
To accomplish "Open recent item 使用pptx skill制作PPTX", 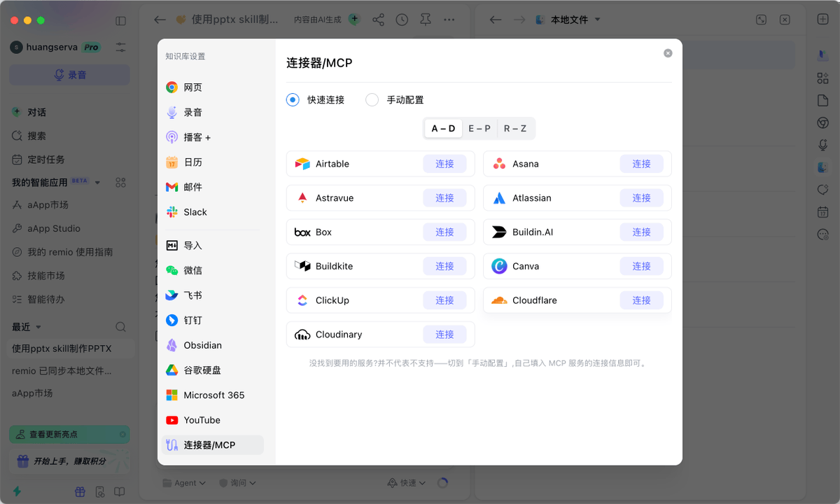I will click(x=69, y=349).
